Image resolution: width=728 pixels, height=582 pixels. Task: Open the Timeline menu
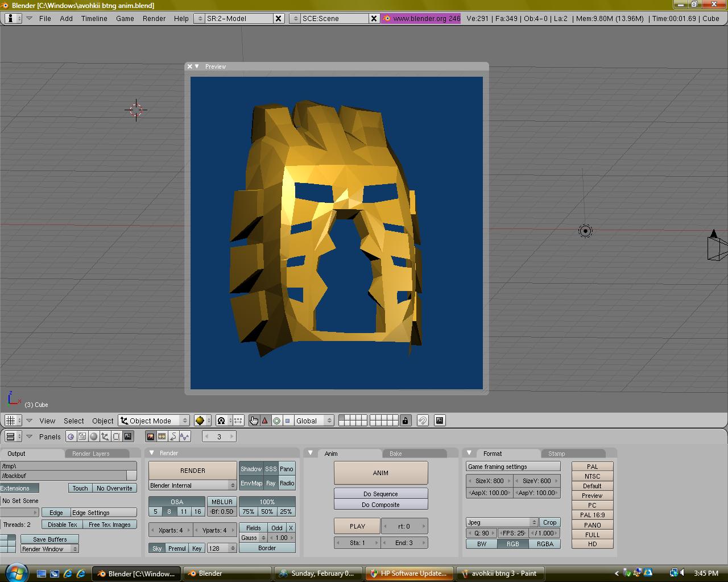click(x=94, y=18)
